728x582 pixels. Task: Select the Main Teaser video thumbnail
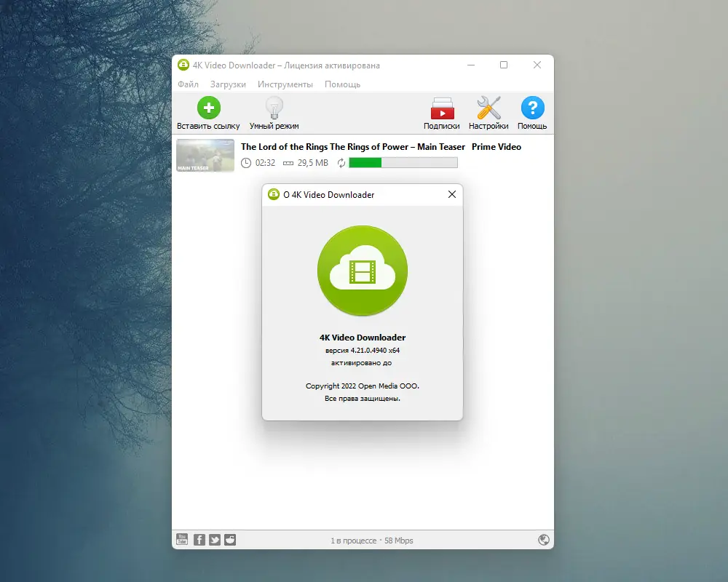(205, 156)
